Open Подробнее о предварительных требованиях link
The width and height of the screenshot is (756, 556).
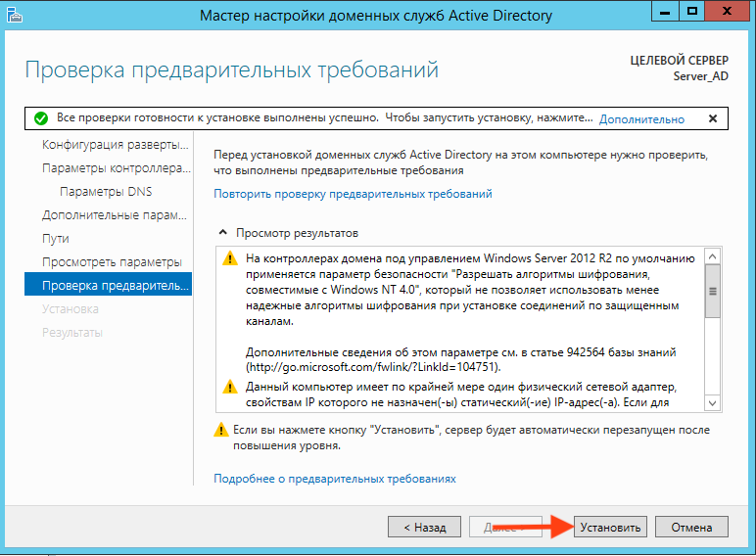335,479
